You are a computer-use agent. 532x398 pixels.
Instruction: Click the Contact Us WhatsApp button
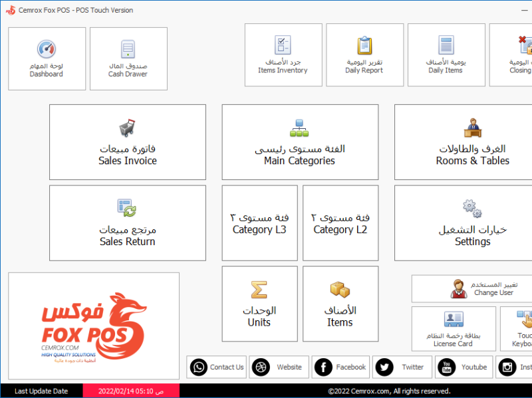pos(217,367)
